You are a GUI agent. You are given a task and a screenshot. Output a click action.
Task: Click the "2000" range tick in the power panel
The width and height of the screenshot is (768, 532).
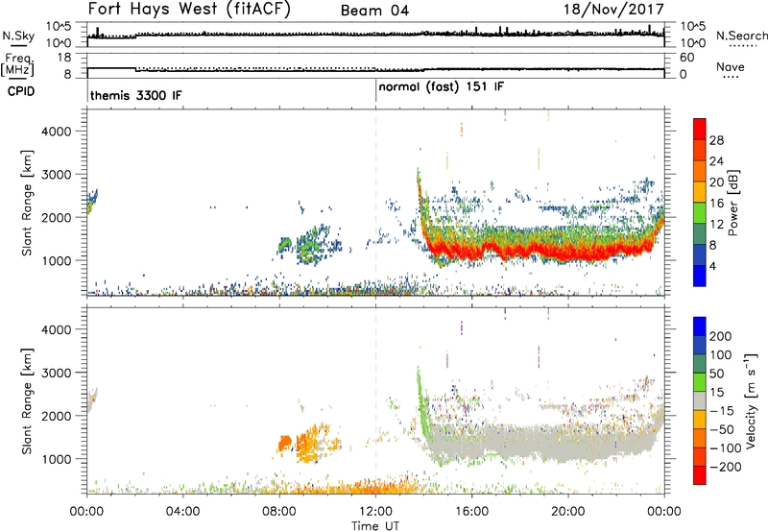[57, 218]
